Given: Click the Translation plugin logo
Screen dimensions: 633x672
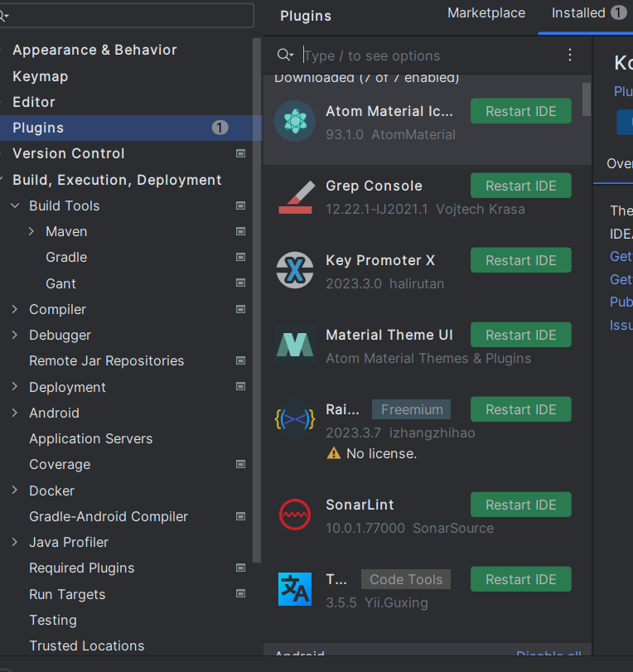Looking at the screenshot, I should [295, 589].
